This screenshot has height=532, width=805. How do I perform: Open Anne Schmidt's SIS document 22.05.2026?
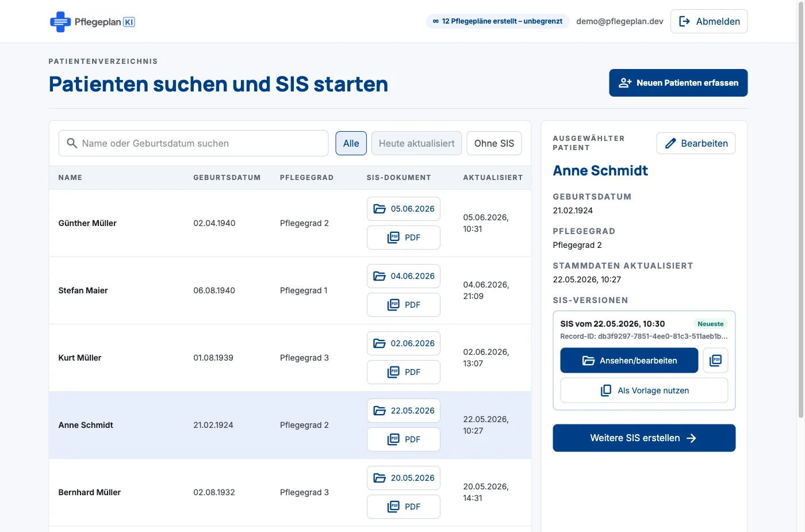pyautogui.click(x=404, y=411)
